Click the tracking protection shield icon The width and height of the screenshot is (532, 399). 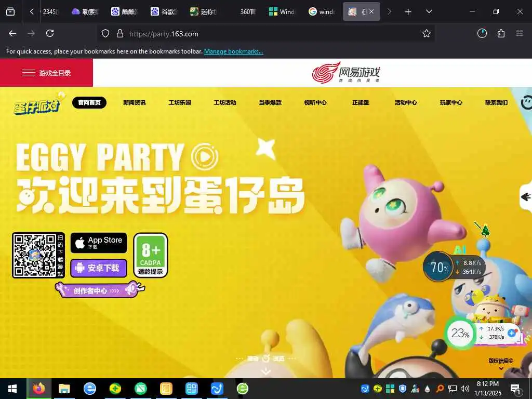click(105, 34)
